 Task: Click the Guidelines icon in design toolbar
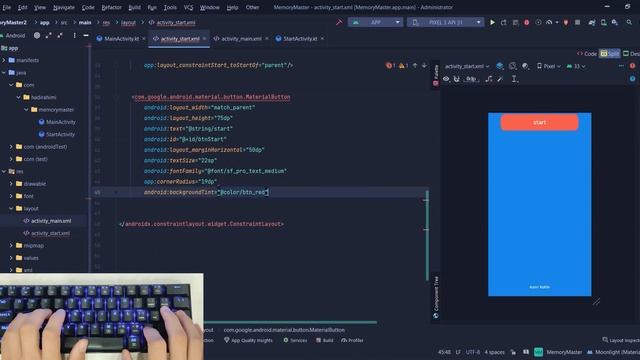point(514,79)
